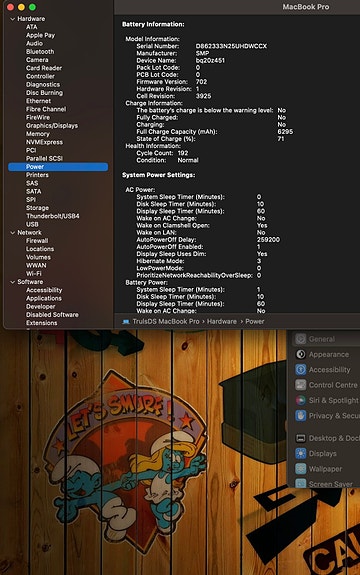Select ATA in the sidebar

pyautogui.click(x=32, y=27)
